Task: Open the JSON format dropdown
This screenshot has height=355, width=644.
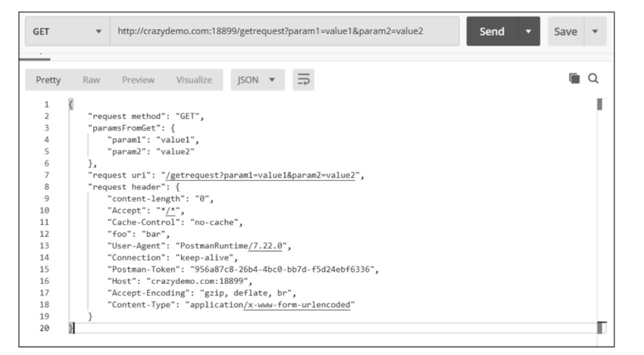Action: pos(257,80)
